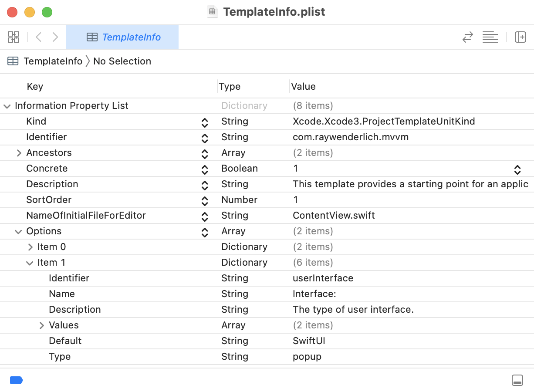Click the blue indicator in the bottom-left corner
Image resolution: width=534 pixels, height=392 pixels.
point(17,380)
